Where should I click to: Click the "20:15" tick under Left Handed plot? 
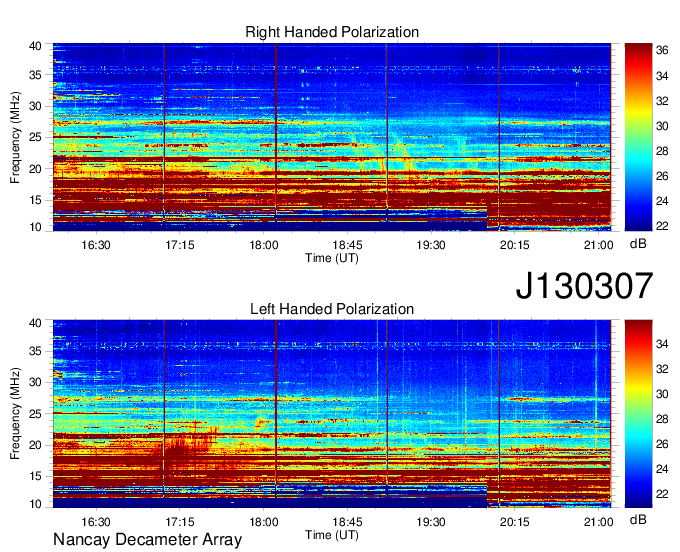point(515,522)
